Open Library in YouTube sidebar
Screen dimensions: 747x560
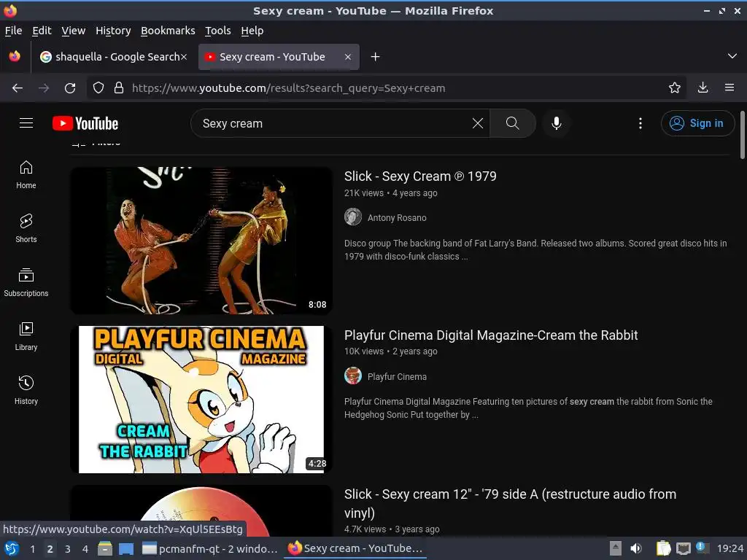pyautogui.click(x=26, y=337)
